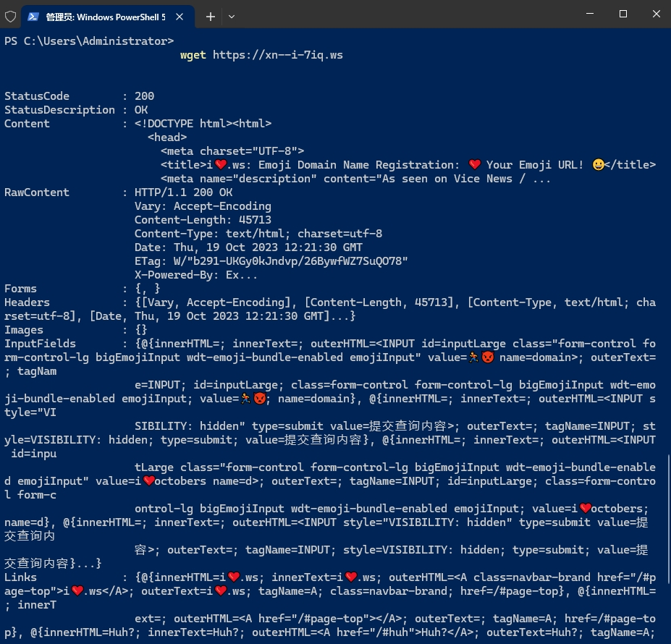
Task: Click the Links property label
Action: (20, 577)
